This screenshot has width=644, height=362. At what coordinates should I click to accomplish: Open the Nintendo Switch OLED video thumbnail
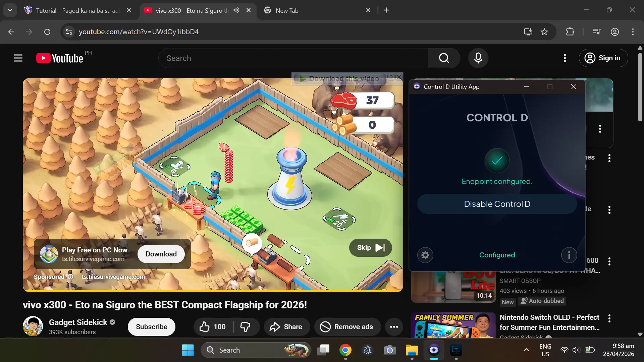click(453, 325)
